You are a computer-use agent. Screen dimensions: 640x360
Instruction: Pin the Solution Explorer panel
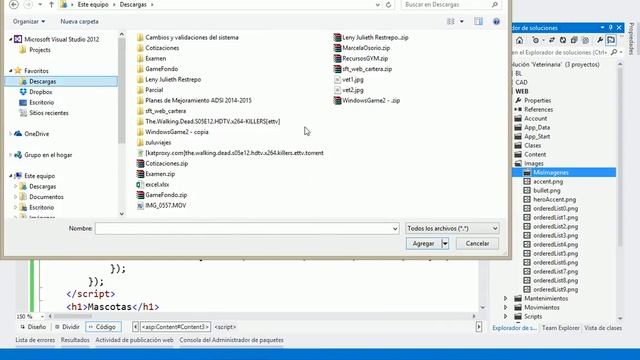coord(611,28)
